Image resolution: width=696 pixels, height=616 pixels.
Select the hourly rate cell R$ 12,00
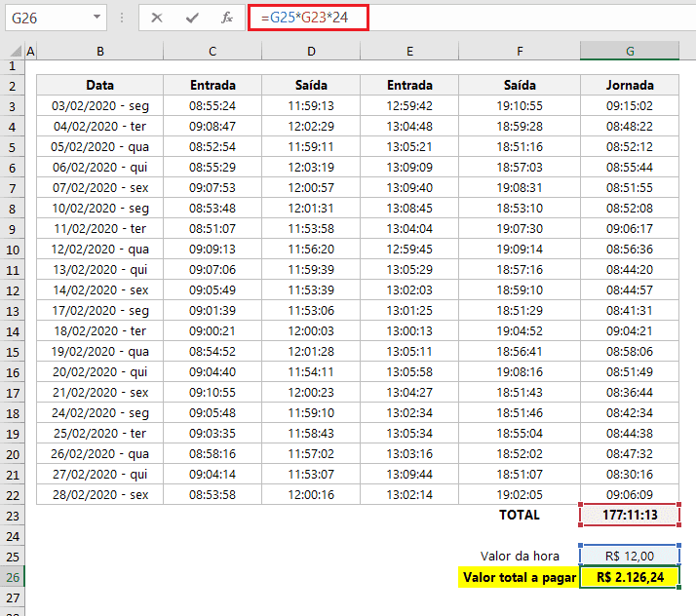(x=630, y=557)
